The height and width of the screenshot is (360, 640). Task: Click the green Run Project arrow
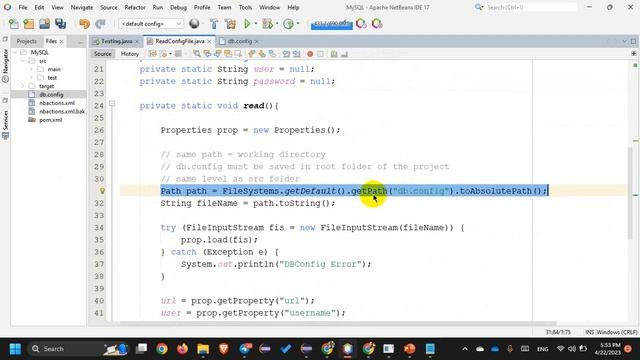(x=247, y=24)
